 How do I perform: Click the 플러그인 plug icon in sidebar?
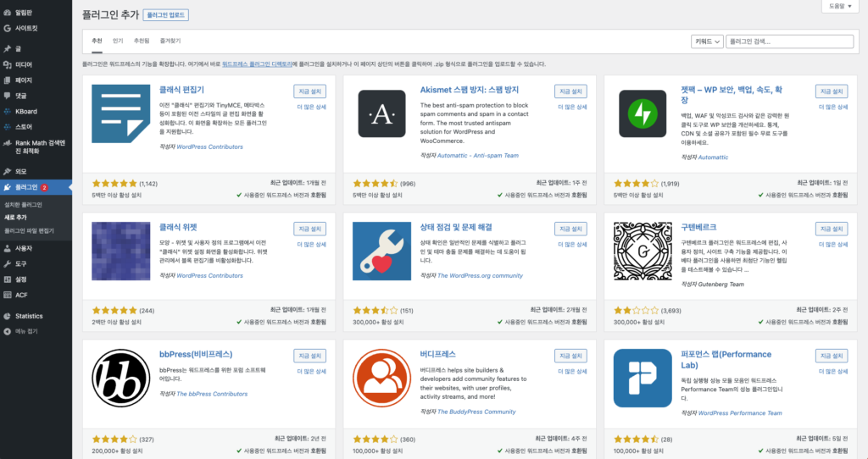(7, 187)
